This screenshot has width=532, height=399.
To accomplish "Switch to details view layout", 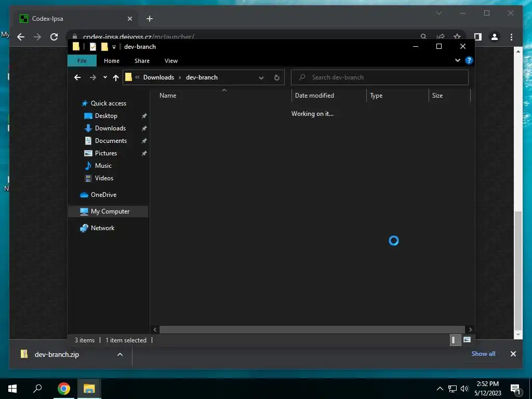I will 455,340.
